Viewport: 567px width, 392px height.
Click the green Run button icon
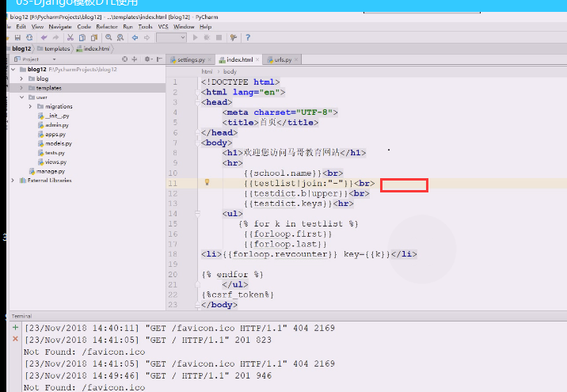(196, 37)
